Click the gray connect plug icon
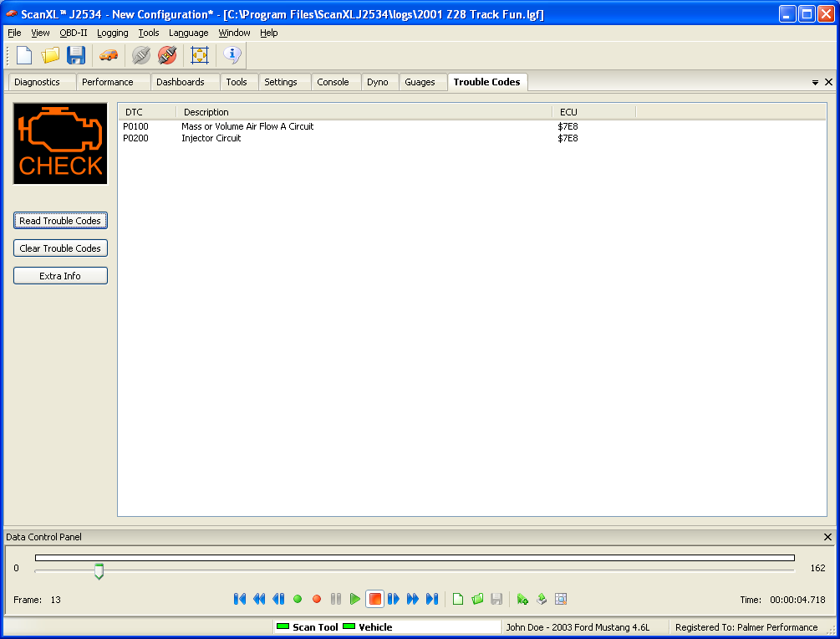840x639 pixels. (141, 55)
